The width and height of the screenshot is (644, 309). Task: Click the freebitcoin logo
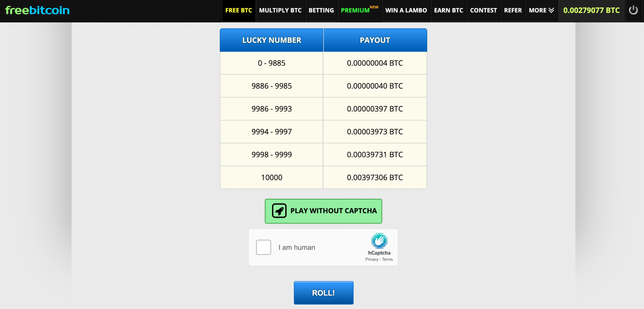coord(37,10)
